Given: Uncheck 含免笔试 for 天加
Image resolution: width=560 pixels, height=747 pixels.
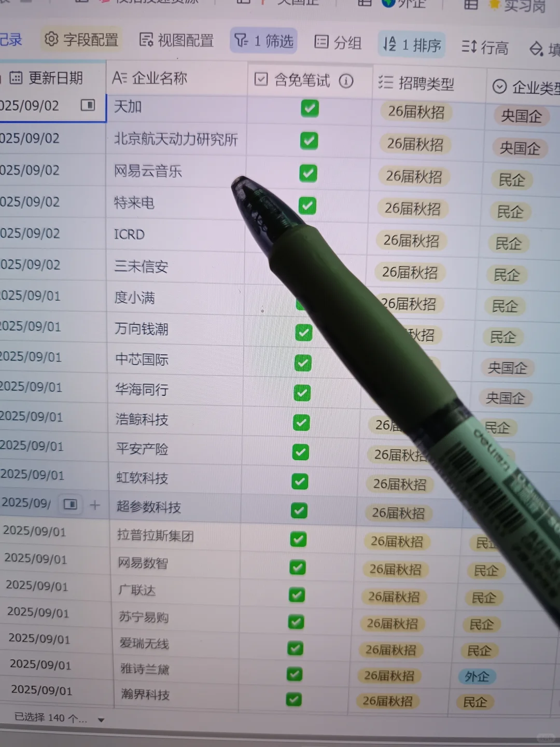Looking at the screenshot, I should tap(310, 108).
